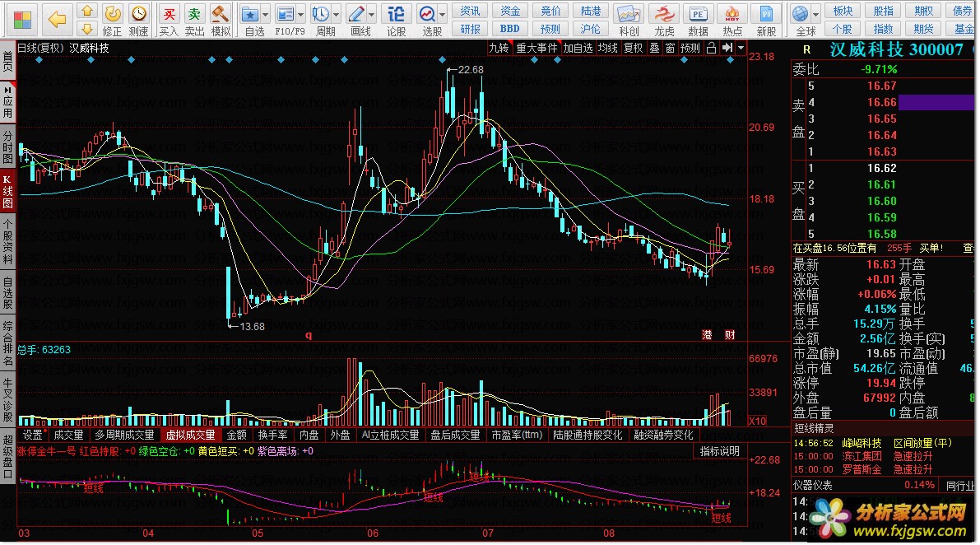Expand the 自选 dropdown arrow
Screen dimensions: 980x545
(x=266, y=14)
